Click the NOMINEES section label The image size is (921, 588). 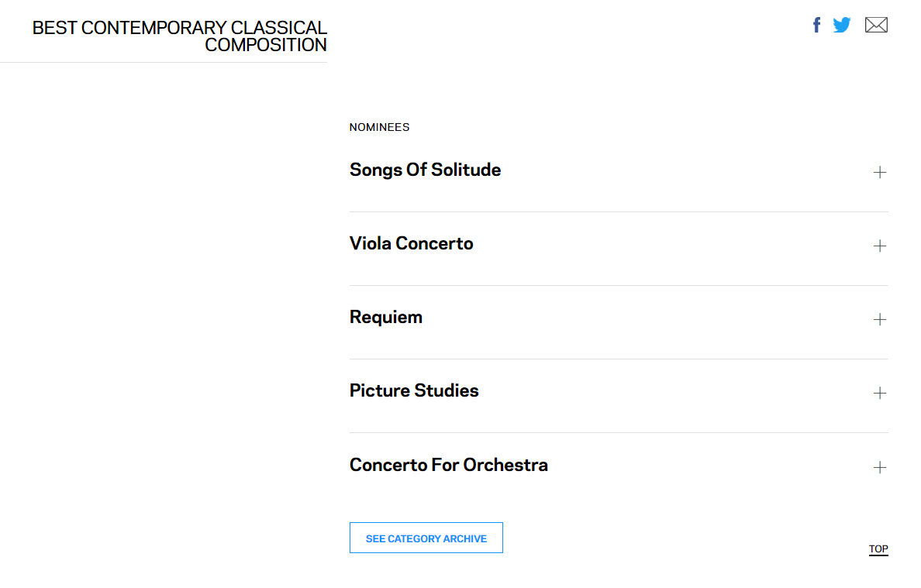tap(379, 127)
